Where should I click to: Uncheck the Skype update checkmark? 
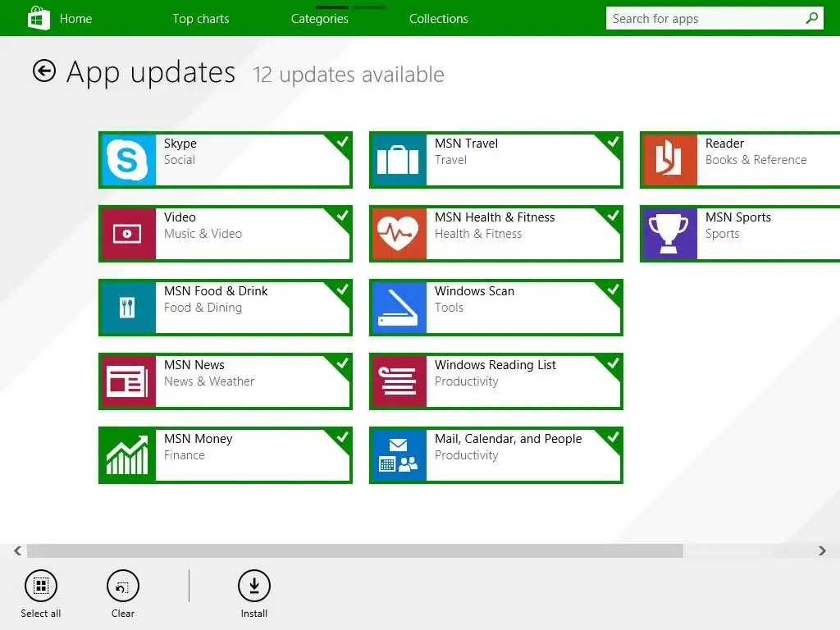pos(342,142)
